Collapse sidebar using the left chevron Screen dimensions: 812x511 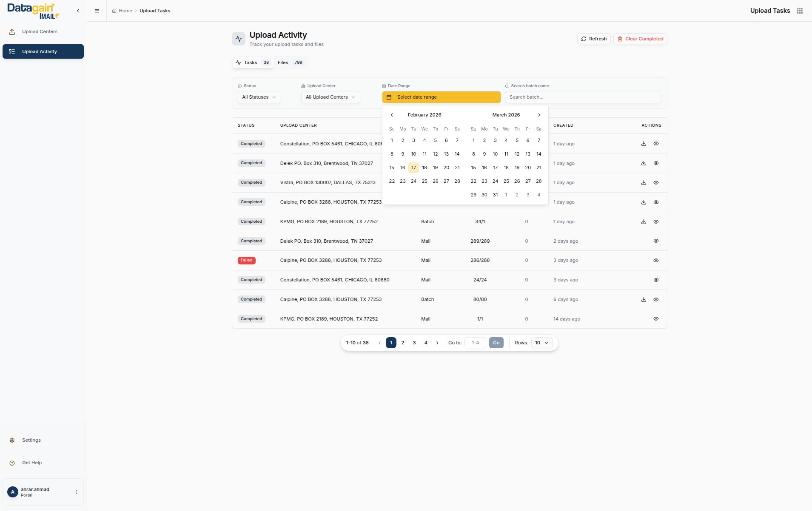coord(78,11)
